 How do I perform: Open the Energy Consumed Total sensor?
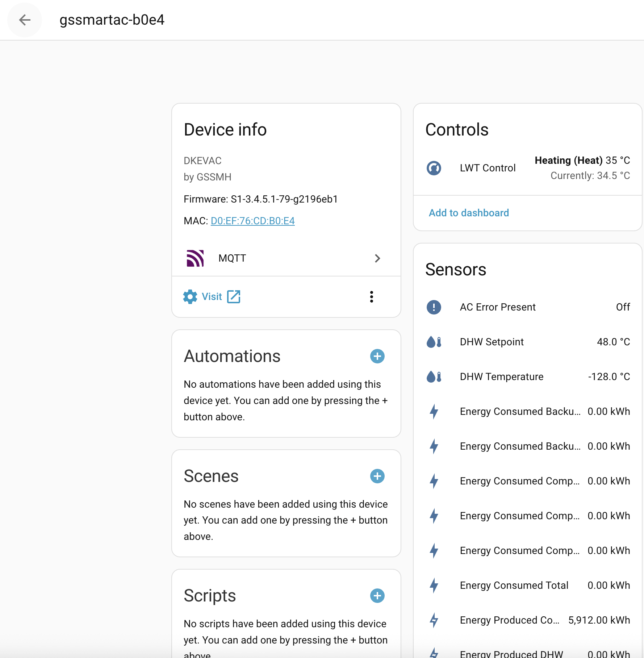(514, 586)
